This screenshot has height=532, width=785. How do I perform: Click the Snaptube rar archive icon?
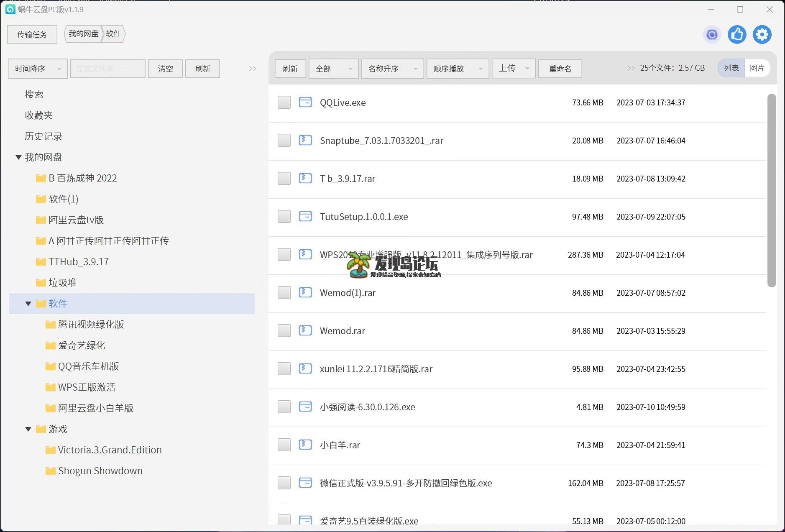305,140
